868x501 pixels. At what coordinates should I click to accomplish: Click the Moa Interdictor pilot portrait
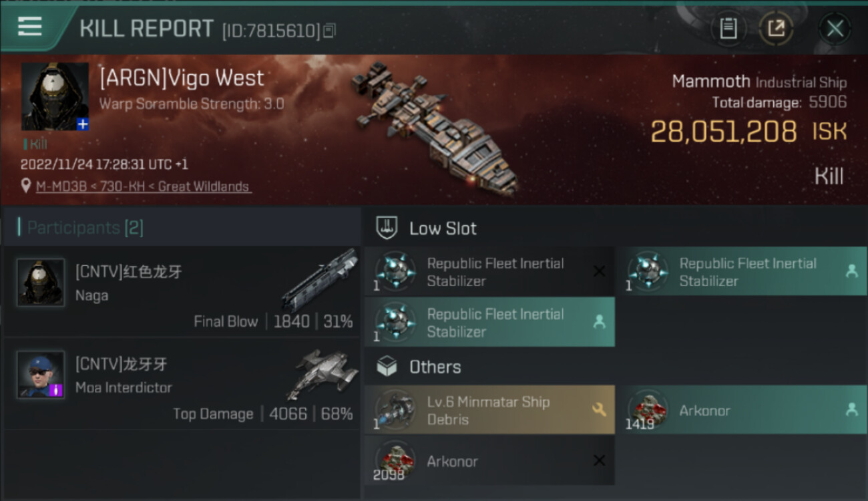pos(41,374)
